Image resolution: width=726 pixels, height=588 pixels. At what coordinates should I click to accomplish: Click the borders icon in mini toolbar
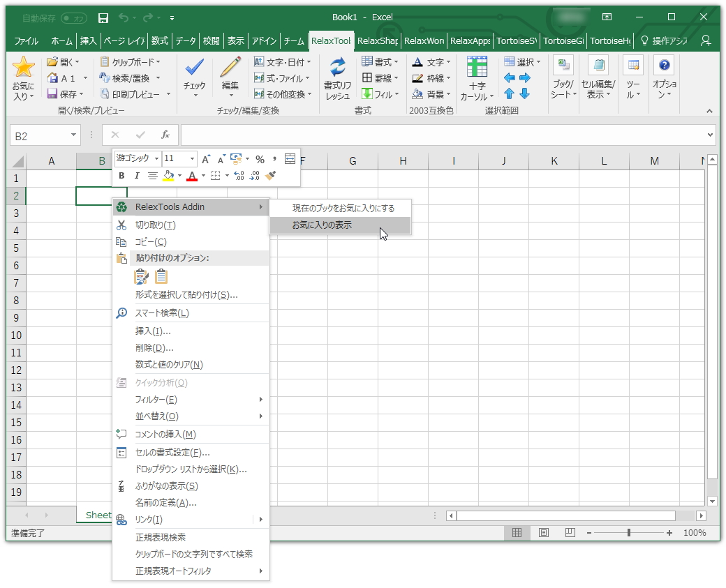coord(215,176)
